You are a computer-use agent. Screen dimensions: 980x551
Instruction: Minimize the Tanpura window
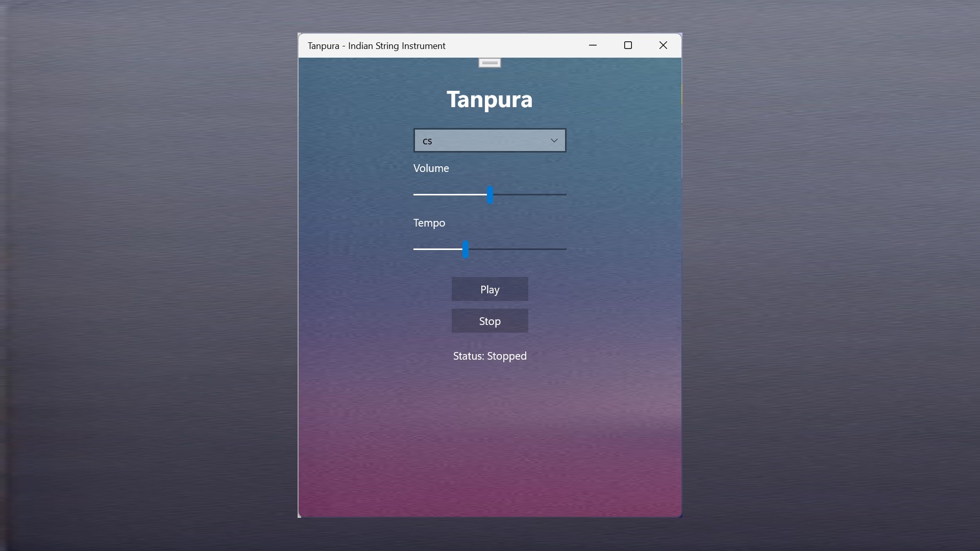(x=593, y=45)
